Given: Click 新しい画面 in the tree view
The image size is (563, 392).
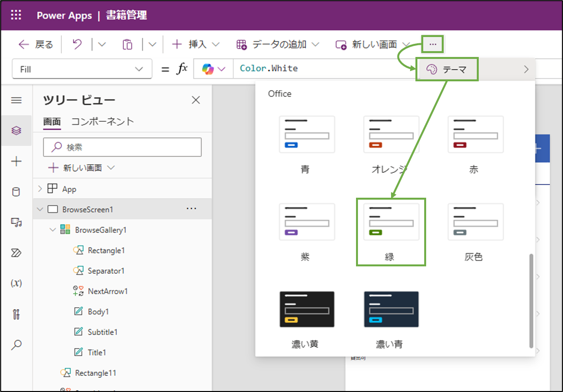Looking at the screenshot, I should (81, 168).
